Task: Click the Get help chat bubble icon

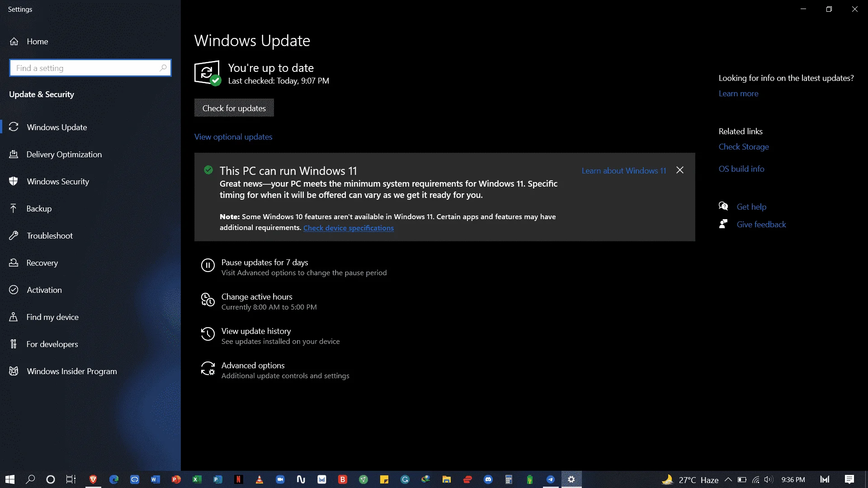Action: pyautogui.click(x=723, y=206)
